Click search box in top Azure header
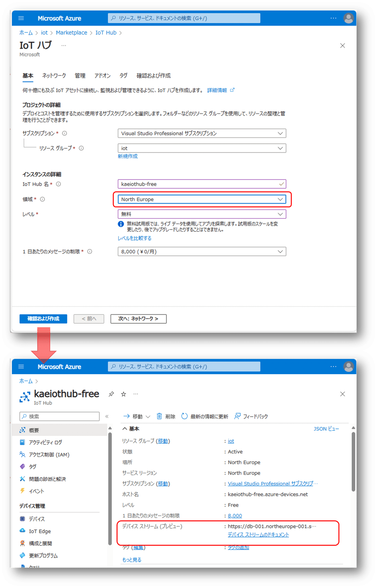This screenshot has width=377, height=588. click(184, 18)
